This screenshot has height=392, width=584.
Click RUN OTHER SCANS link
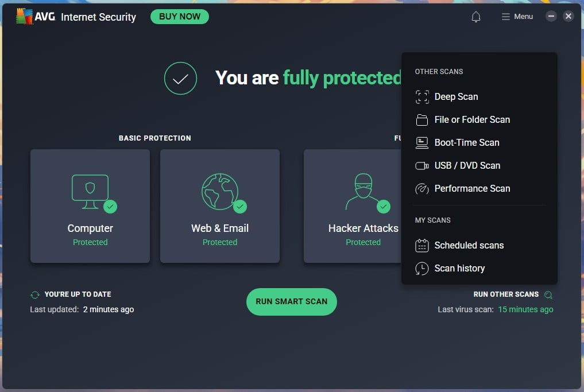click(506, 294)
